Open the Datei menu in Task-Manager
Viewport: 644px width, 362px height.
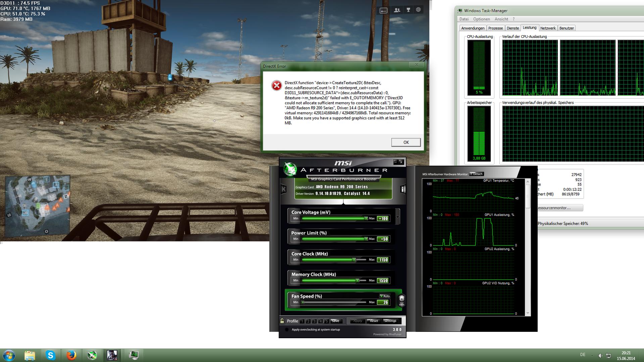464,19
